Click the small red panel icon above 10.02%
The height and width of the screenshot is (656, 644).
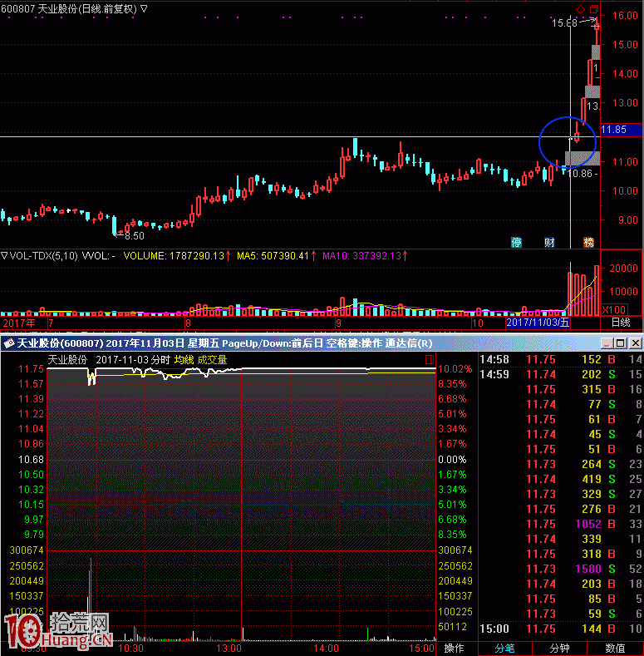430,360
